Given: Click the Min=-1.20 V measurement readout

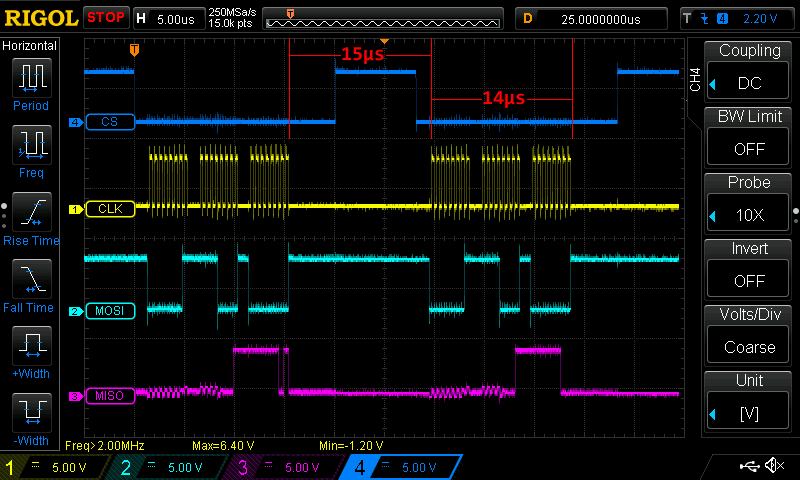Looking at the screenshot, I should click(351, 446).
